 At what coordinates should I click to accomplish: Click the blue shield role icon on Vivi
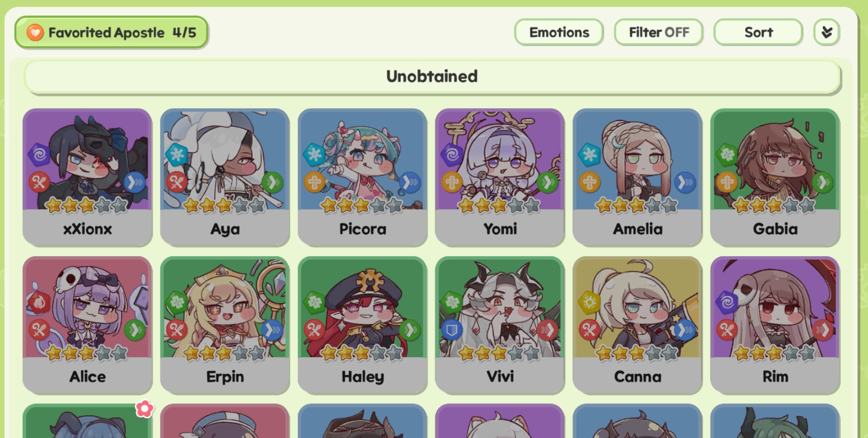point(452,330)
